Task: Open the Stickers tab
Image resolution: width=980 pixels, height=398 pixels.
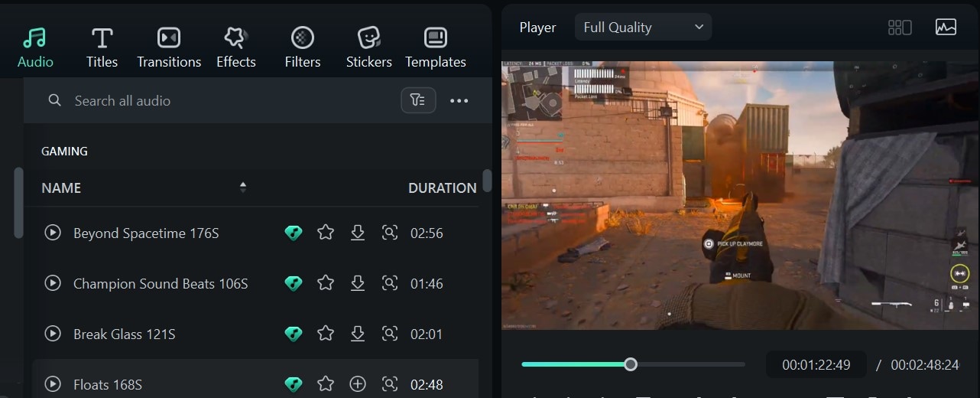Action: (369, 48)
